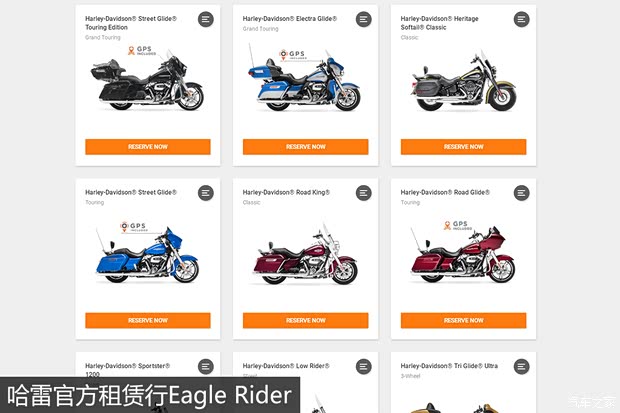Open details icon on Road King card

point(363,193)
